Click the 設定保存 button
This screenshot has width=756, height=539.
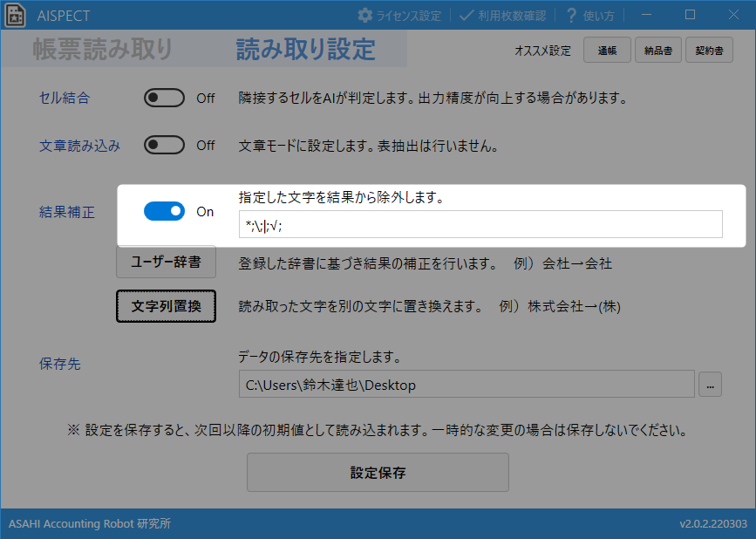378,473
